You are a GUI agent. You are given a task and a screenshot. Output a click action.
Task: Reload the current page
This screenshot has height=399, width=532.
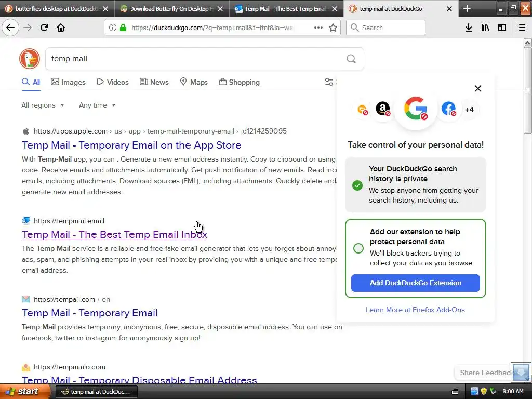coord(44,28)
